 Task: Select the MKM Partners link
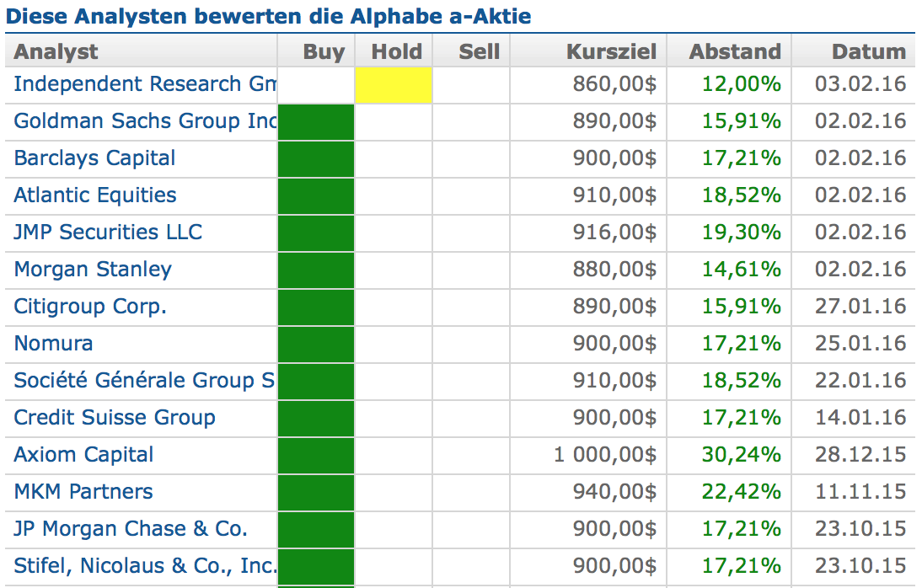(x=83, y=492)
